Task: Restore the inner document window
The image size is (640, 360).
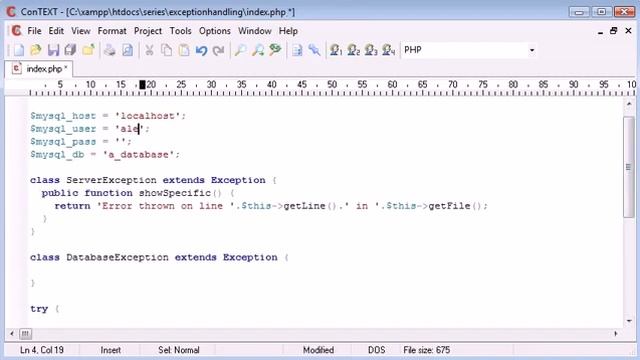Action: [613, 31]
